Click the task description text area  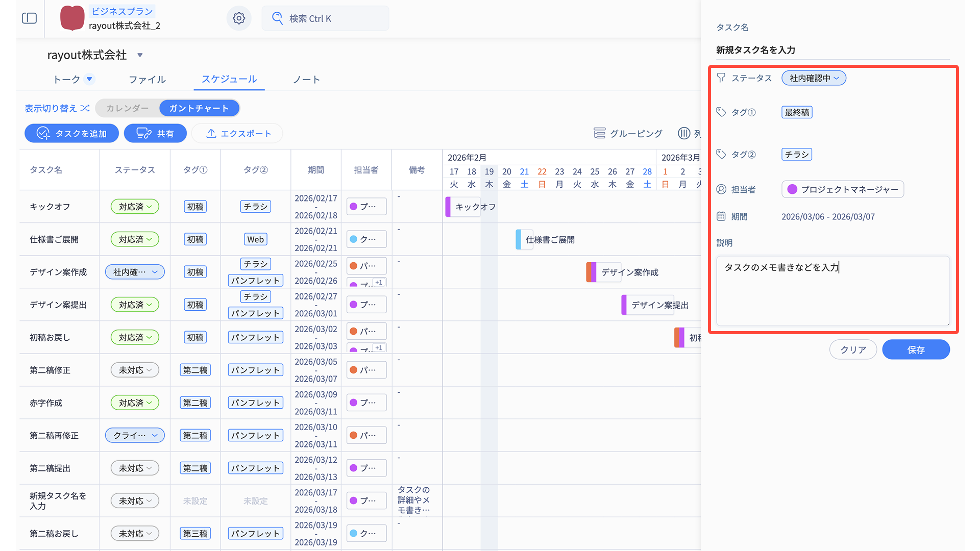click(x=832, y=291)
